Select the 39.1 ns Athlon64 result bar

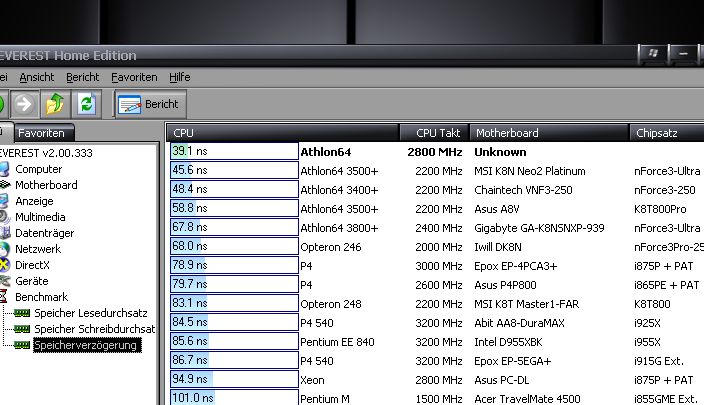pyautogui.click(x=234, y=151)
